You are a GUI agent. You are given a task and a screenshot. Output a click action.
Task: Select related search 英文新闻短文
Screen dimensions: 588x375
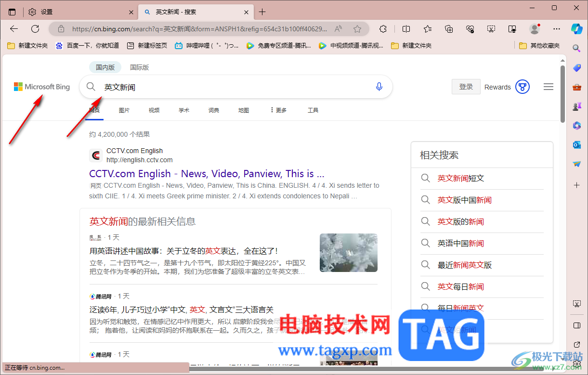[461, 178]
